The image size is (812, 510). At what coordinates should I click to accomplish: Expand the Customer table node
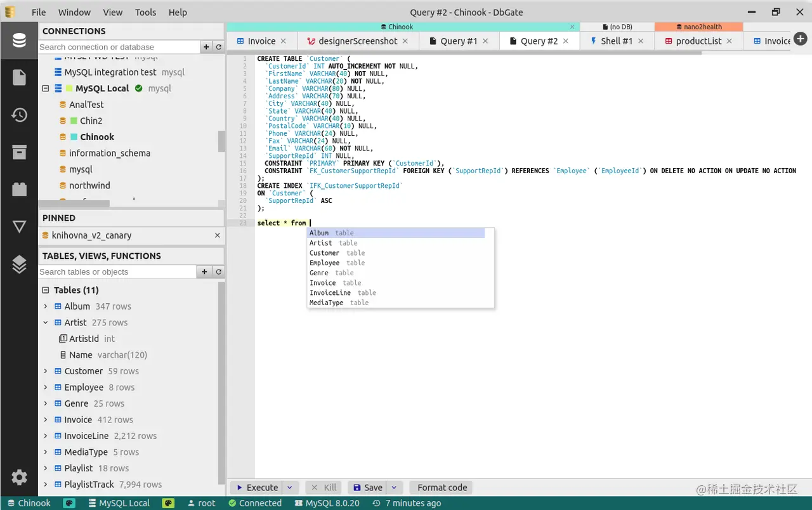[46, 371]
